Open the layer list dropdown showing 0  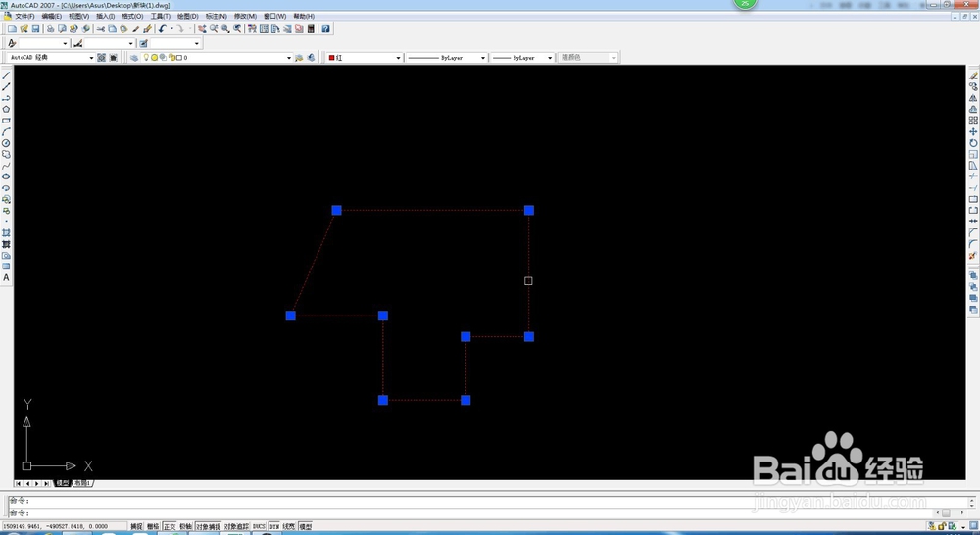pos(289,58)
